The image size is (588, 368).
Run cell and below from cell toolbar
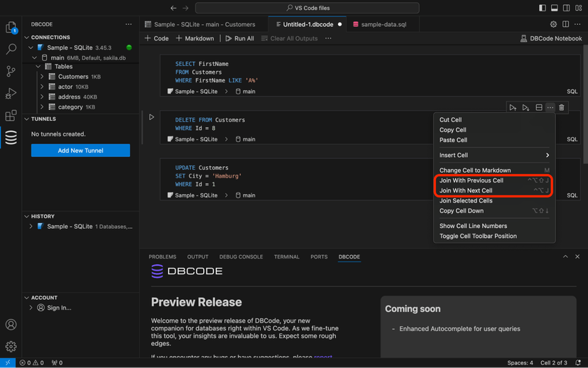coord(526,108)
